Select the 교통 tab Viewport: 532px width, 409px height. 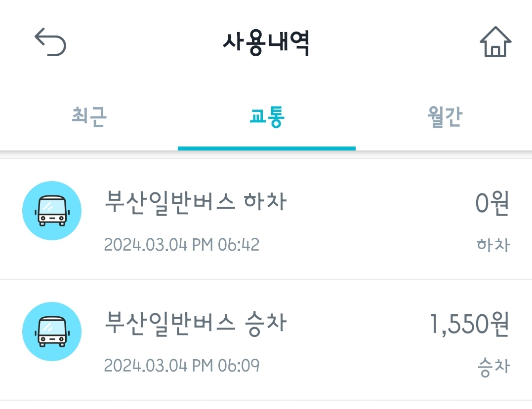tap(267, 117)
